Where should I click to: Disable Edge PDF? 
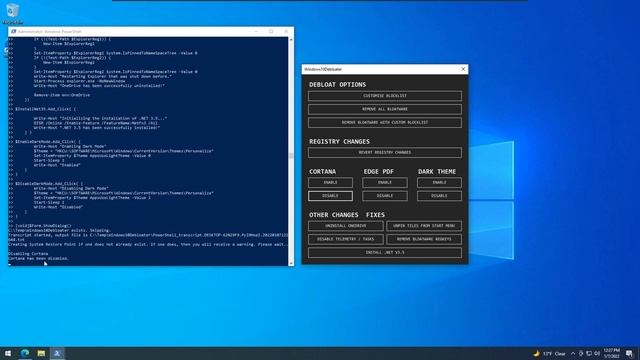point(385,196)
